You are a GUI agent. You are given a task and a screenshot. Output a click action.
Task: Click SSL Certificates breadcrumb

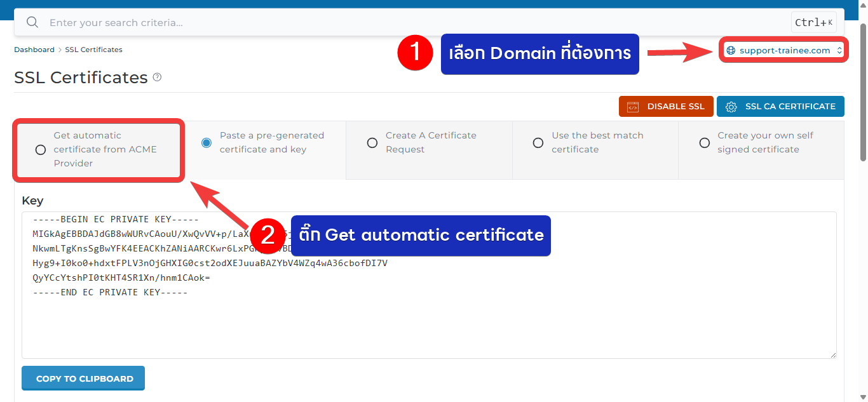pyautogui.click(x=93, y=50)
